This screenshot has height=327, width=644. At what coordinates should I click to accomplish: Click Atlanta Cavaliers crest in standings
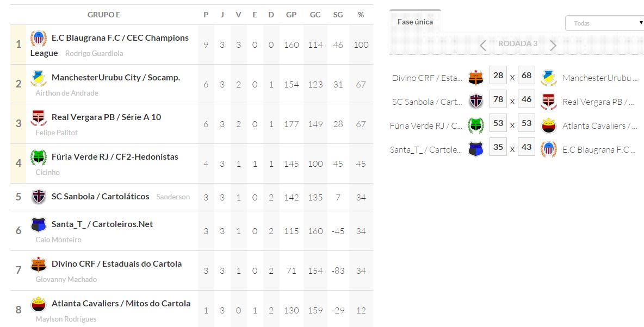39,304
